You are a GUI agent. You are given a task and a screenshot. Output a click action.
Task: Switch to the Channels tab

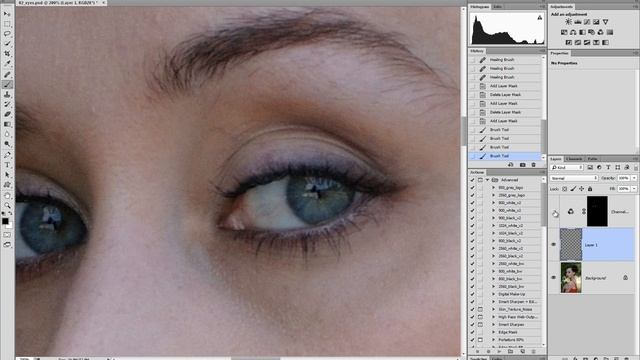click(x=574, y=159)
